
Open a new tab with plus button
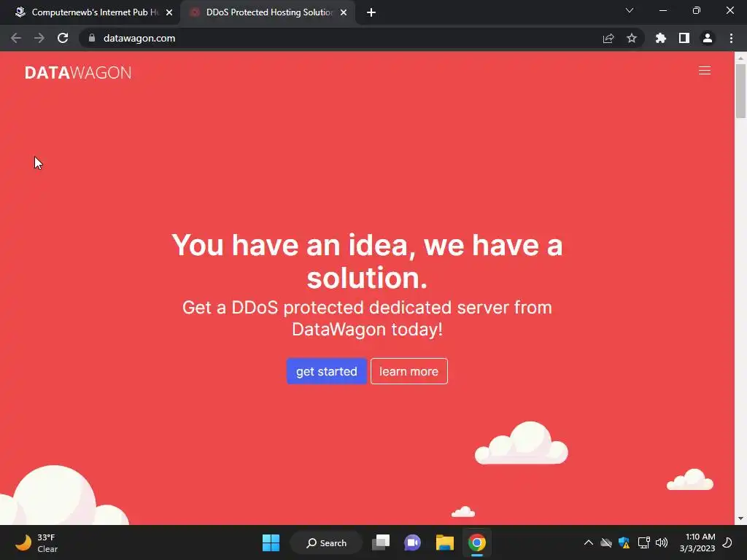pos(371,12)
